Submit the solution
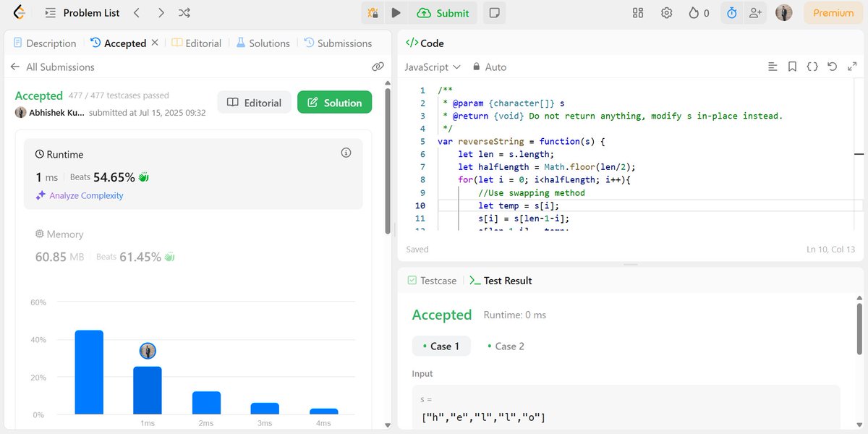 (x=443, y=13)
